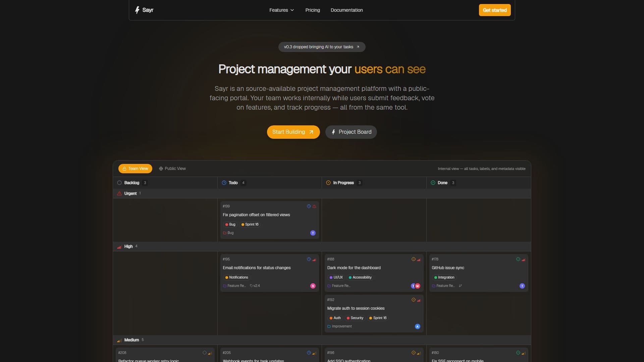Screen dimensions: 644x362
Task: Click the in-progress status icon on task #192
Action: pos(414,300)
